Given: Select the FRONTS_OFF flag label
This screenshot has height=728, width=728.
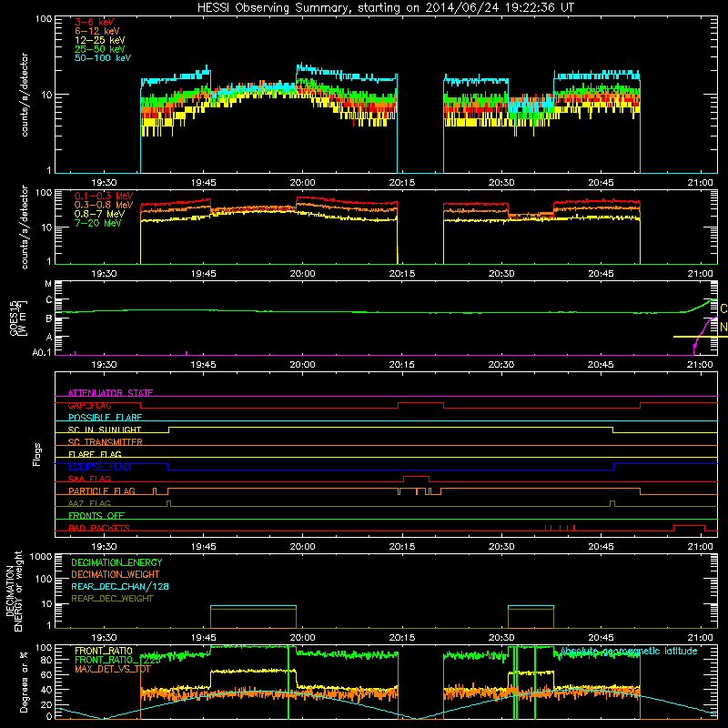Looking at the screenshot, I should coord(96,515).
